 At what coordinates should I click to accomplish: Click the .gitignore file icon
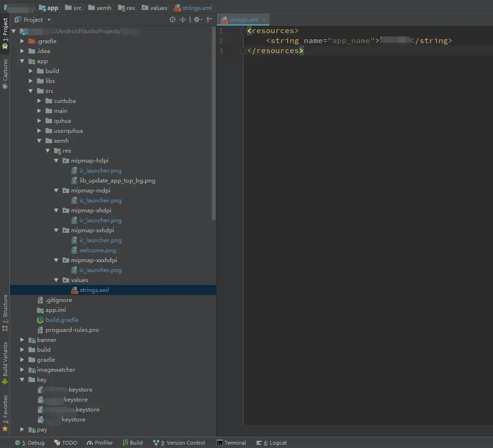pos(40,300)
